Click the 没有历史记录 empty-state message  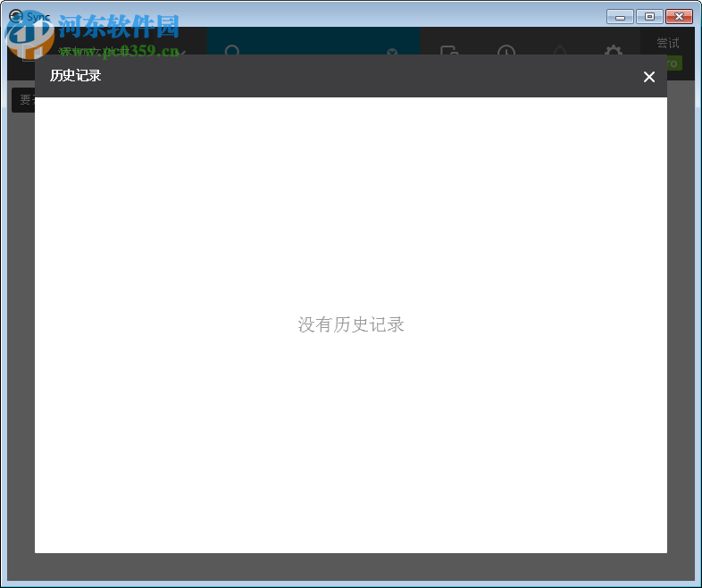coord(351,324)
